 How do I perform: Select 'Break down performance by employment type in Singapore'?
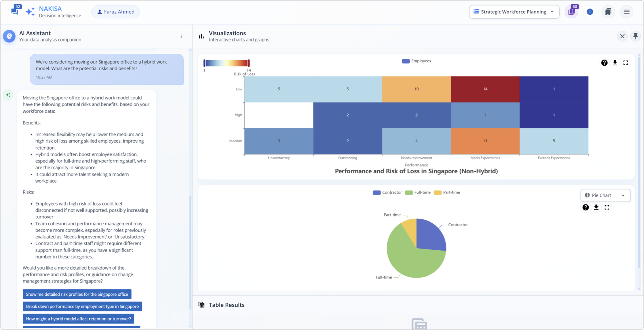(82, 307)
